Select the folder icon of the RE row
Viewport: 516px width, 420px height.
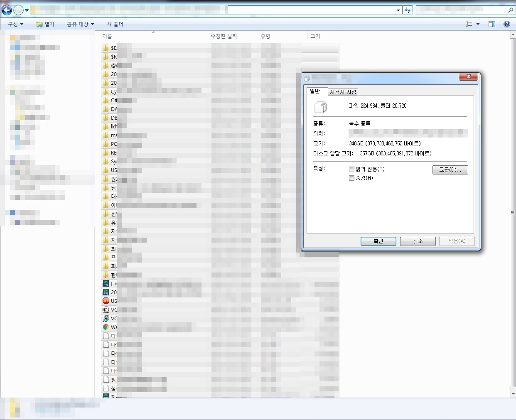tap(106, 152)
